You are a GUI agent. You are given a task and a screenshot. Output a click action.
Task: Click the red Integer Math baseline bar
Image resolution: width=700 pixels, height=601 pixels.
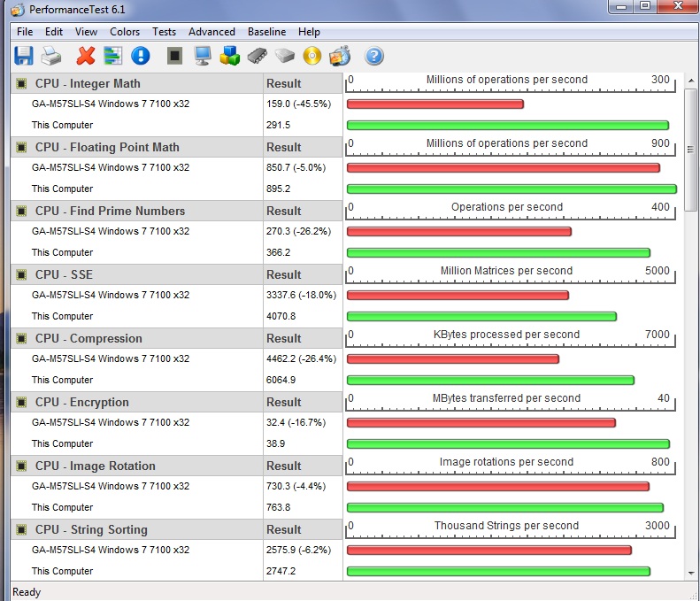(x=435, y=104)
